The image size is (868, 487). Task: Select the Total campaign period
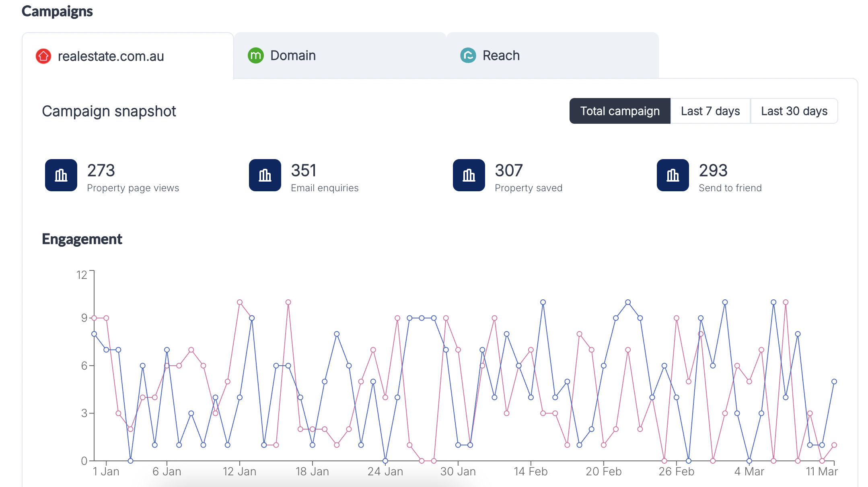[x=620, y=111]
